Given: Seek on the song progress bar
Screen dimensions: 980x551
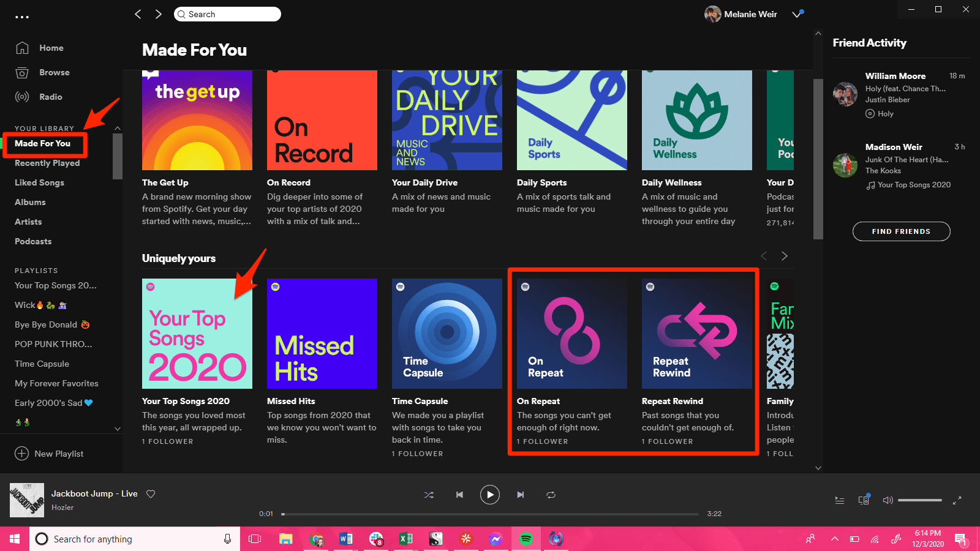Looking at the screenshot, I should tap(490, 514).
